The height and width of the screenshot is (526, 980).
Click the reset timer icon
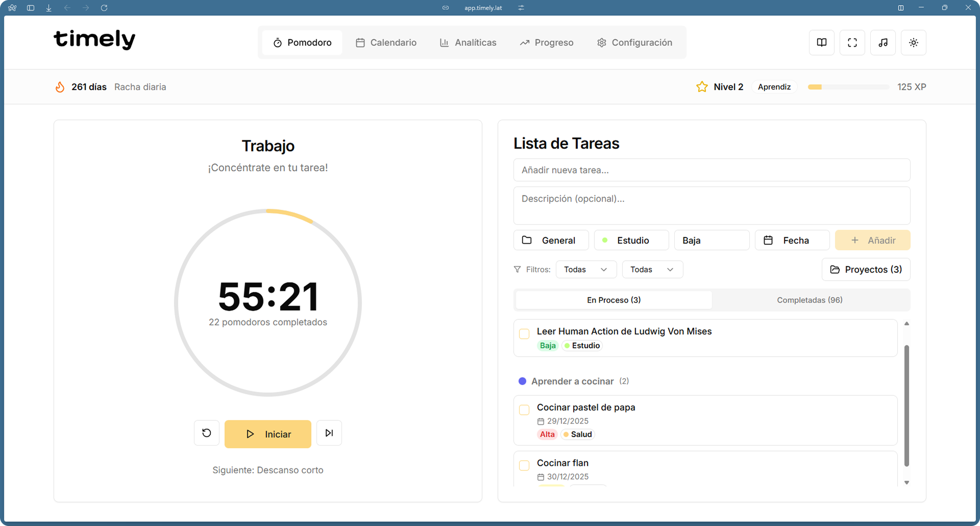(x=207, y=433)
